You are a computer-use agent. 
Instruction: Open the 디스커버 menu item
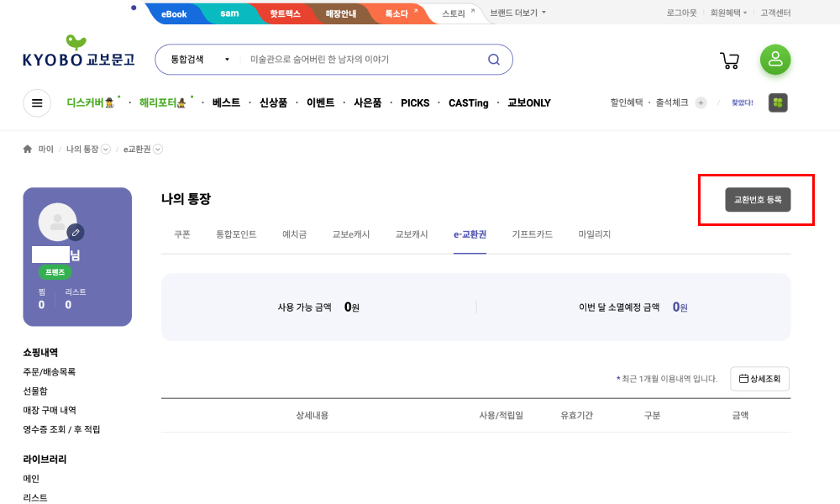pyautogui.click(x=90, y=102)
